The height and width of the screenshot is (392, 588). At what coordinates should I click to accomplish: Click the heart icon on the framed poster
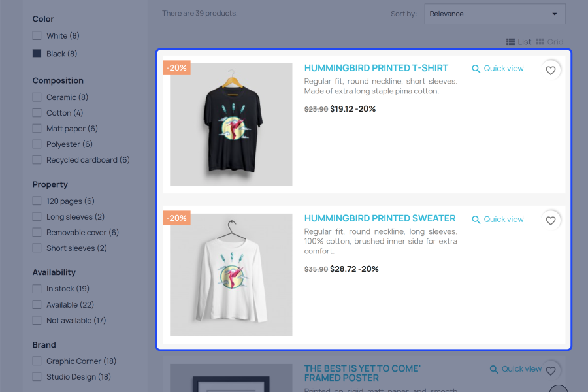[x=550, y=370]
